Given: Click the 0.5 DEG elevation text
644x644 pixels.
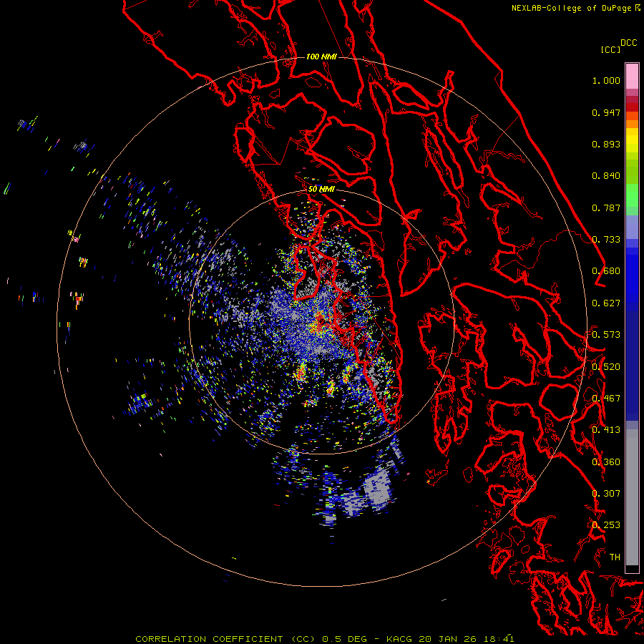Looking at the screenshot, I should click(345, 639).
